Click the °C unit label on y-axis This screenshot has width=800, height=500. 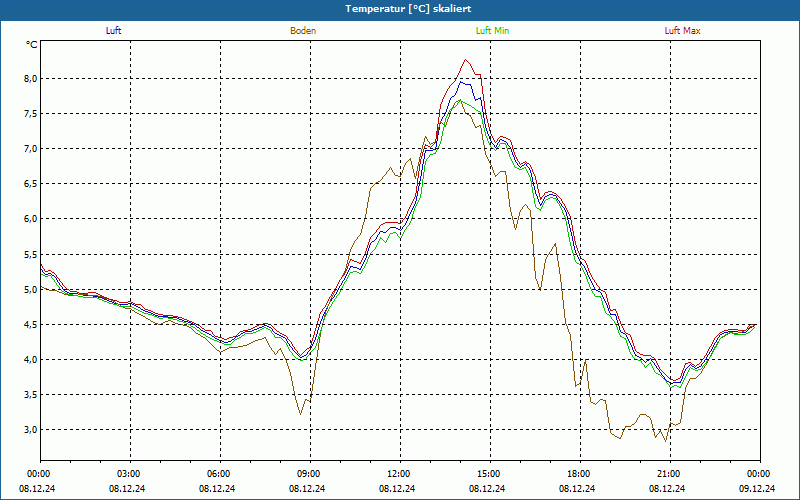[32, 45]
